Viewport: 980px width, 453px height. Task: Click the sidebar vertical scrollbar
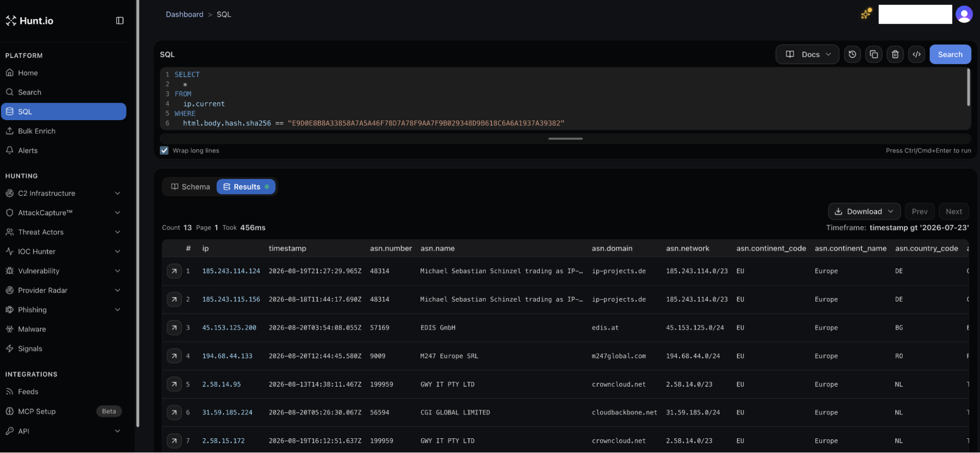pyautogui.click(x=138, y=214)
